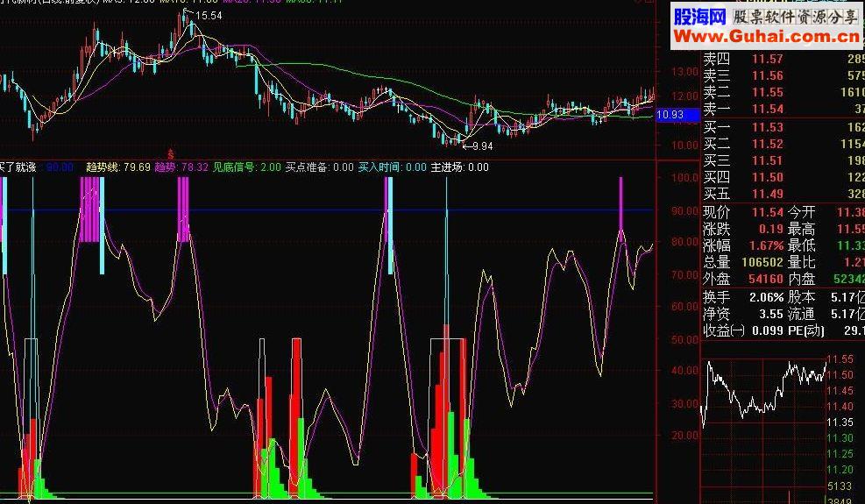
Task: Select the 买二 row price 11.52
Action: pos(768,144)
